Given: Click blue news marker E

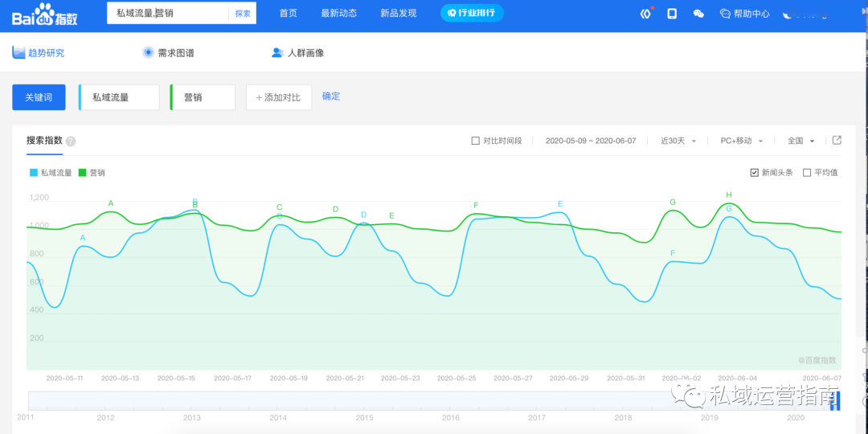Looking at the screenshot, I should point(560,203).
